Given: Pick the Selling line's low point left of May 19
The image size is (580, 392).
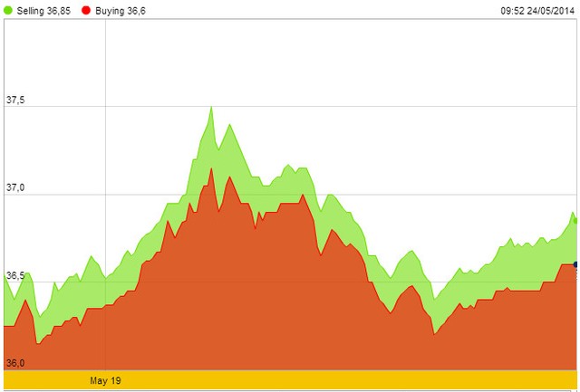Looking at the screenshot, I should [x=40, y=315].
